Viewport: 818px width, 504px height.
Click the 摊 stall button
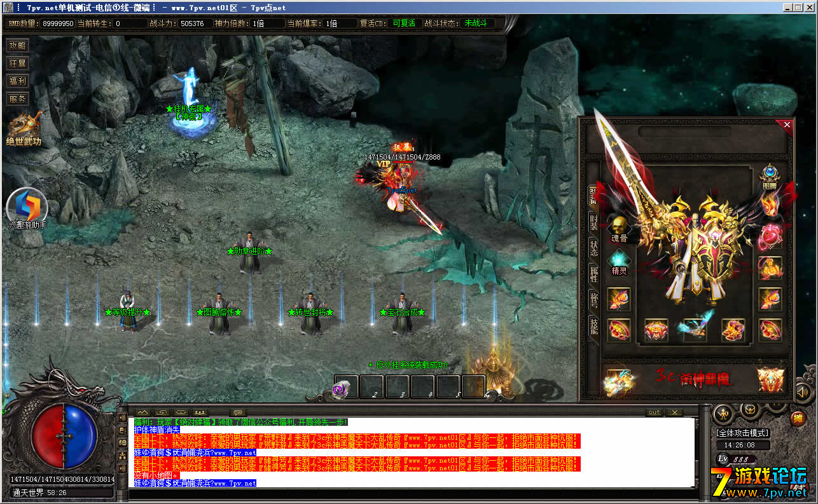click(798, 419)
